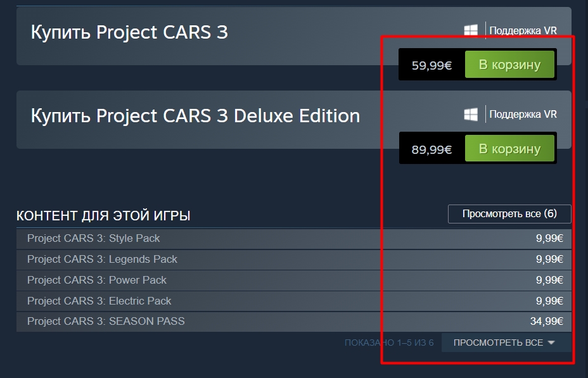Select the Project CARS 3: Electric Pack row

293,301
